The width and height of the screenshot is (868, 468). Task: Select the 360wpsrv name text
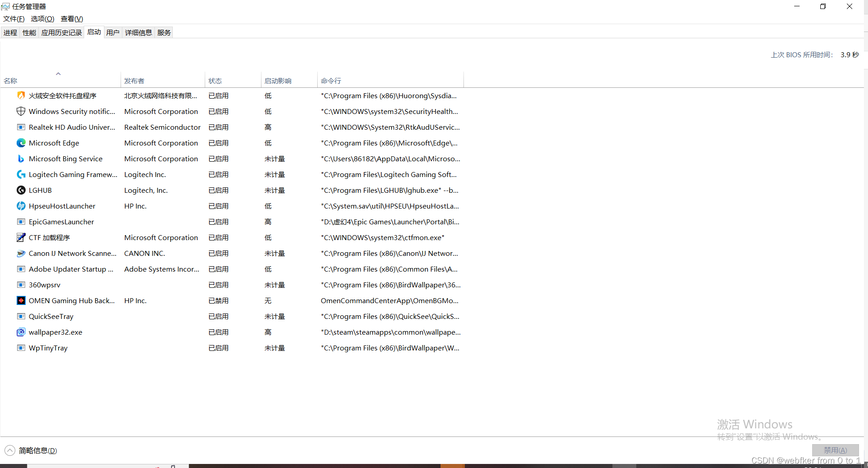45,285
